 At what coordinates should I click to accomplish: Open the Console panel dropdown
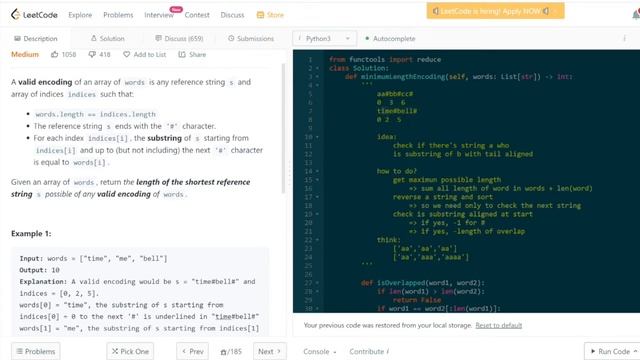[x=320, y=351]
